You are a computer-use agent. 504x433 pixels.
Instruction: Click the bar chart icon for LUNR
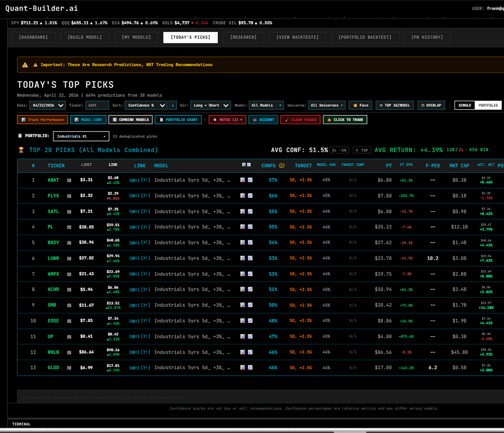coord(243,258)
